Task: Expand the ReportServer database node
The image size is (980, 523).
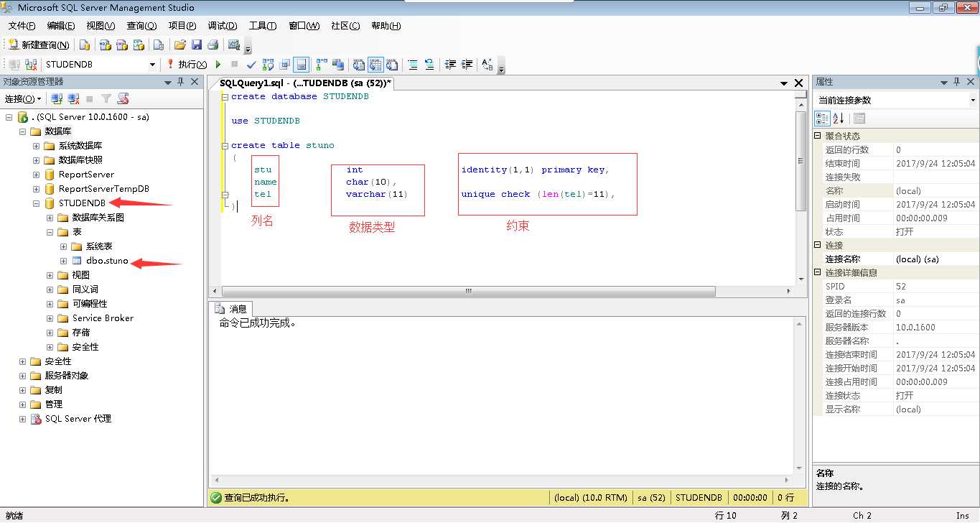Action: tap(36, 175)
